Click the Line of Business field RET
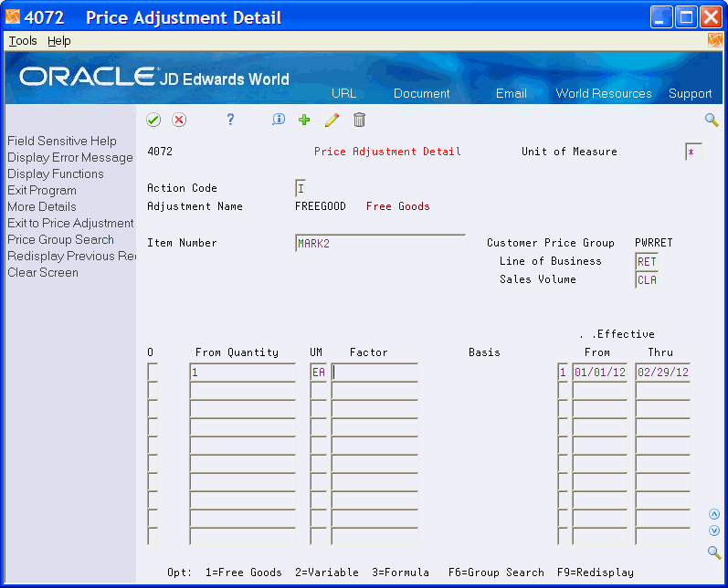Screen dimensions: 728x588 coord(647,261)
